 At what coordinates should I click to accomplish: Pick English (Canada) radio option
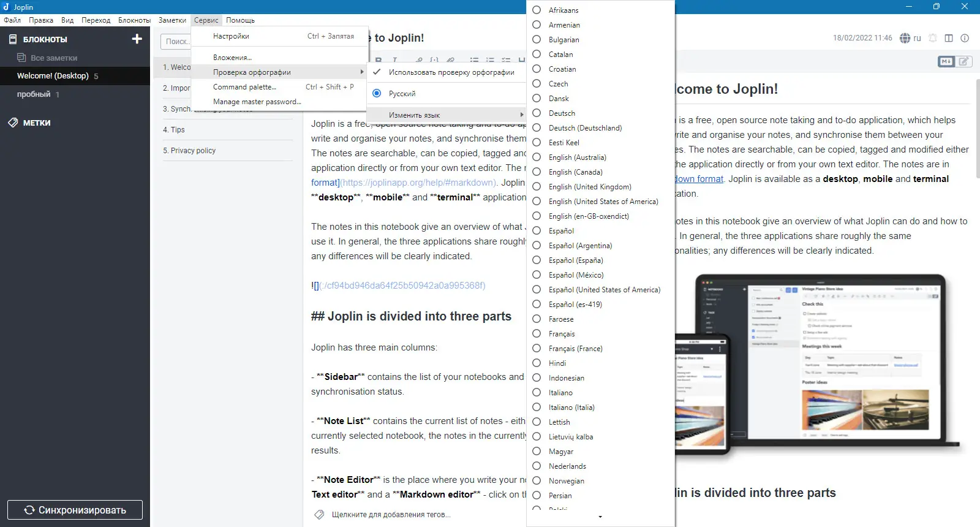(537, 172)
